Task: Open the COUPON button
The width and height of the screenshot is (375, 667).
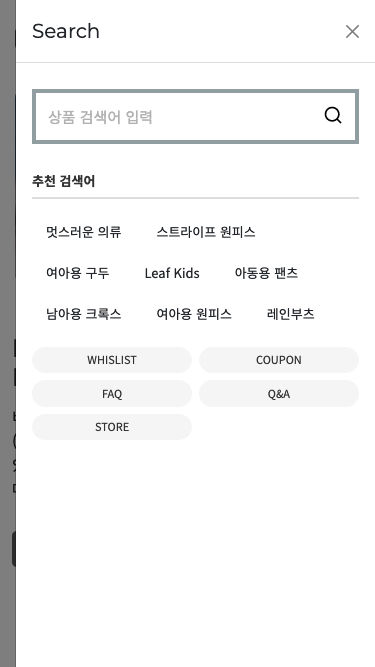Action: (x=279, y=360)
